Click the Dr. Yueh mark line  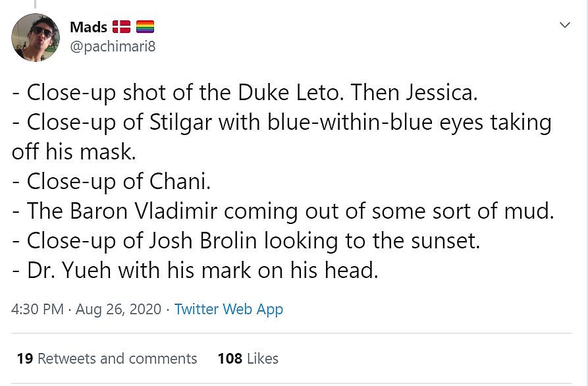[x=195, y=270]
